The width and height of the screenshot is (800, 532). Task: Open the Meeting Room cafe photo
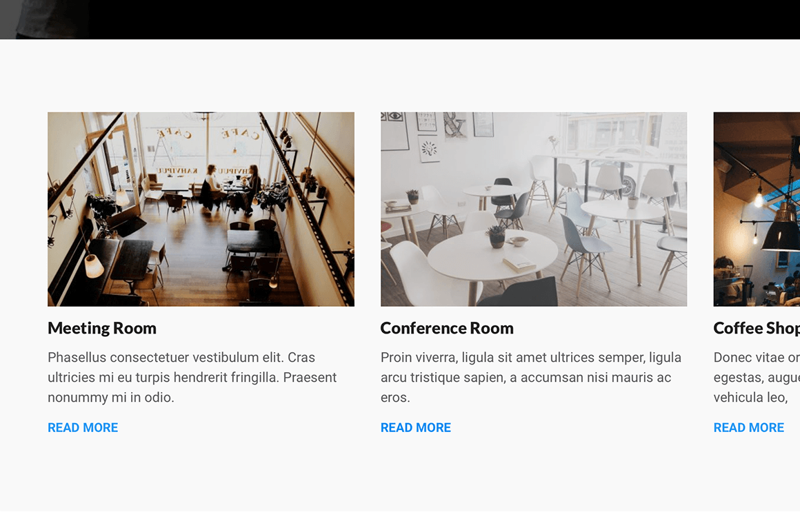click(201, 209)
